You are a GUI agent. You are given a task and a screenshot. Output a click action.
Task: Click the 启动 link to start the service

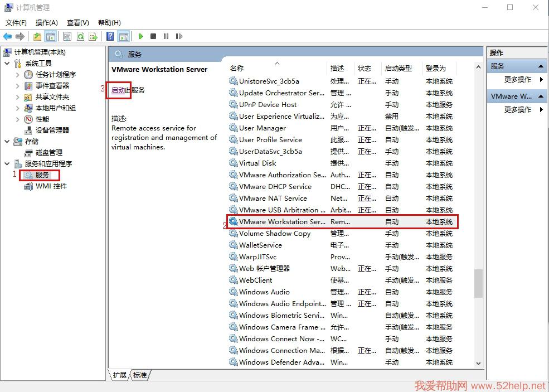click(118, 90)
